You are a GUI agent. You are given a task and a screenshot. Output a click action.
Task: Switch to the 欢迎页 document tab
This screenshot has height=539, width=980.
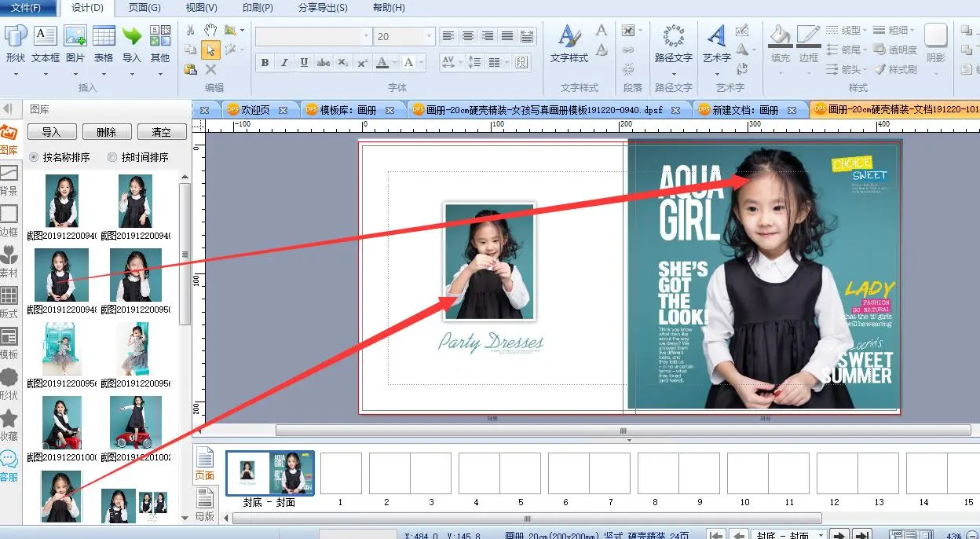coord(255,110)
